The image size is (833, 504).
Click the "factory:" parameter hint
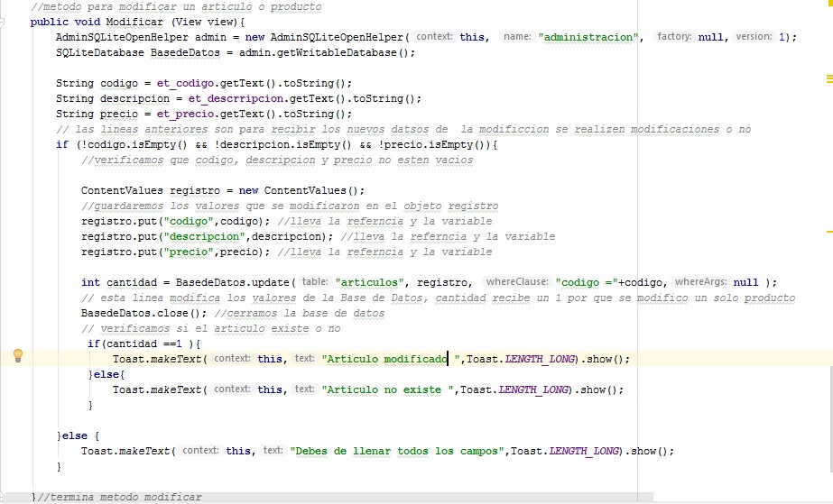[x=674, y=37]
